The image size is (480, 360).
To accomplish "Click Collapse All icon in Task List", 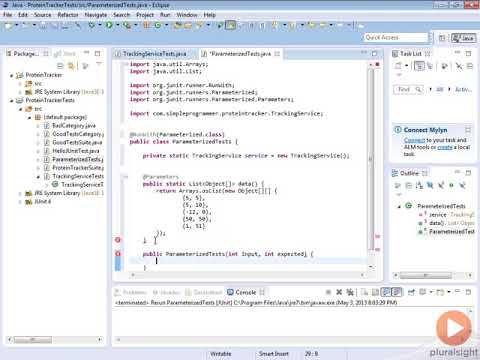I will tap(470, 66).
